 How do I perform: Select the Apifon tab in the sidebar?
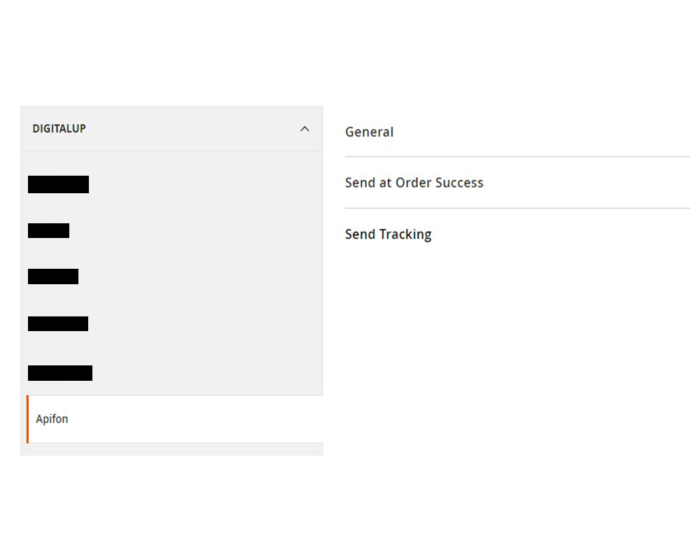coord(52,419)
